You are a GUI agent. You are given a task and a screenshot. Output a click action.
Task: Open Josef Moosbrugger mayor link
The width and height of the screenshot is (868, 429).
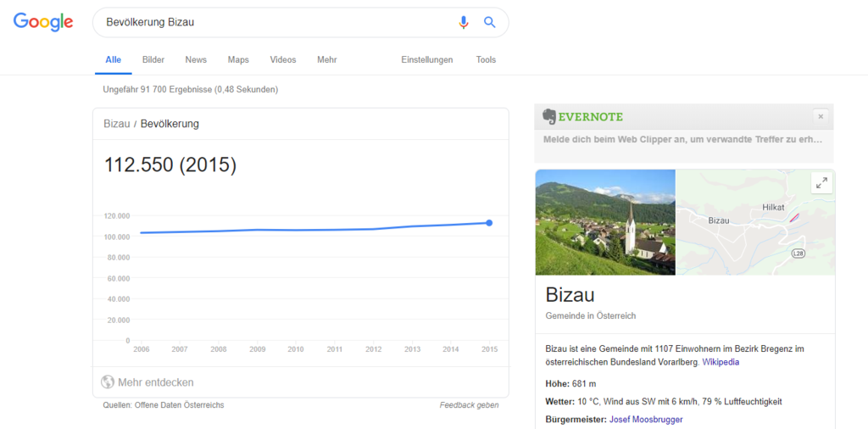tap(646, 420)
